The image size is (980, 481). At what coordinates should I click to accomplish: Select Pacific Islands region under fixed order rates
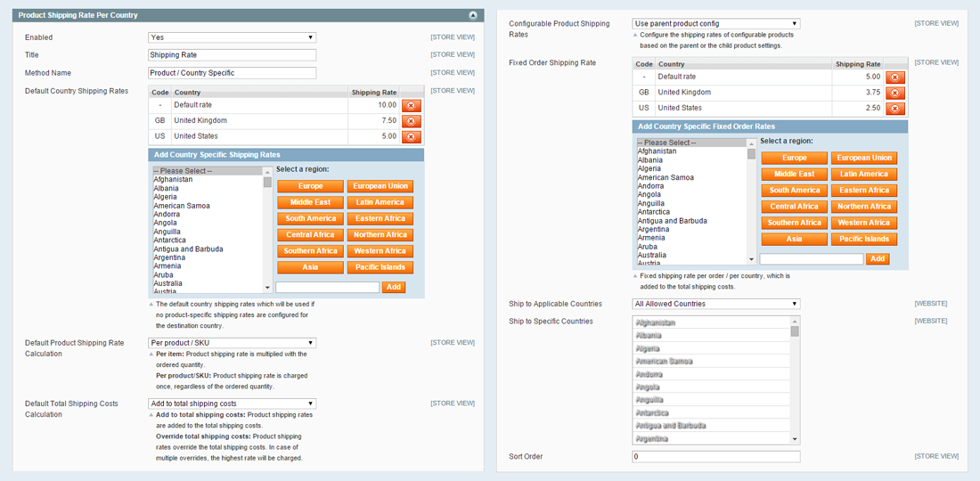tap(864, 239)
